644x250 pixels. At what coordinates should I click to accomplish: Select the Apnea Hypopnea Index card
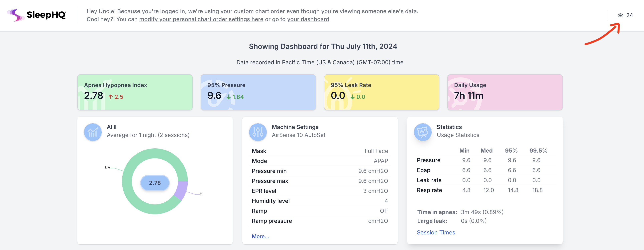tap(135, 92)
